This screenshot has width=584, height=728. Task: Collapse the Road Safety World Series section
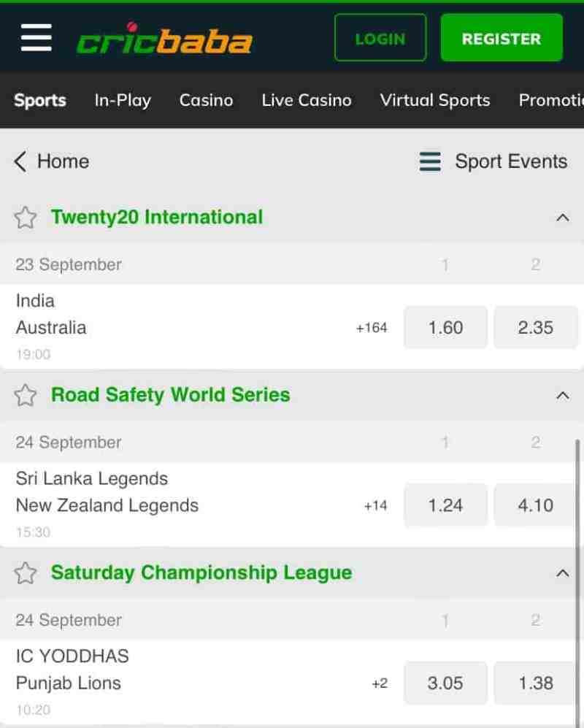pos(563,395)
